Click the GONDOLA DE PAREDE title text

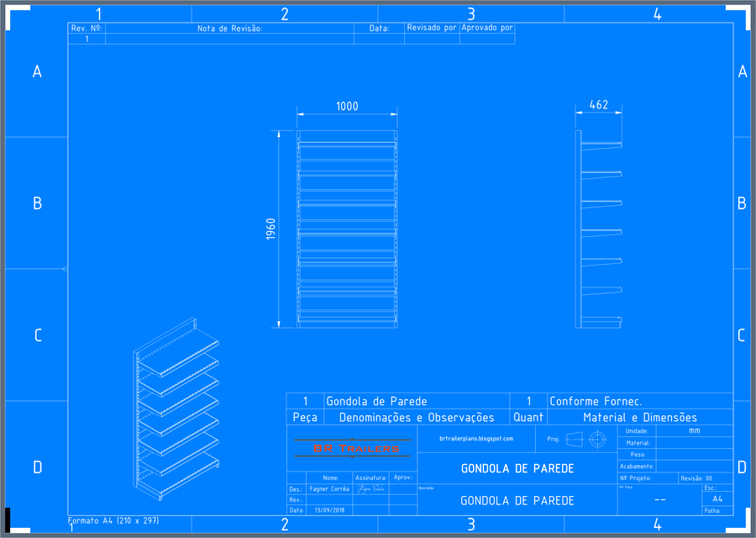tap(517, 468)
